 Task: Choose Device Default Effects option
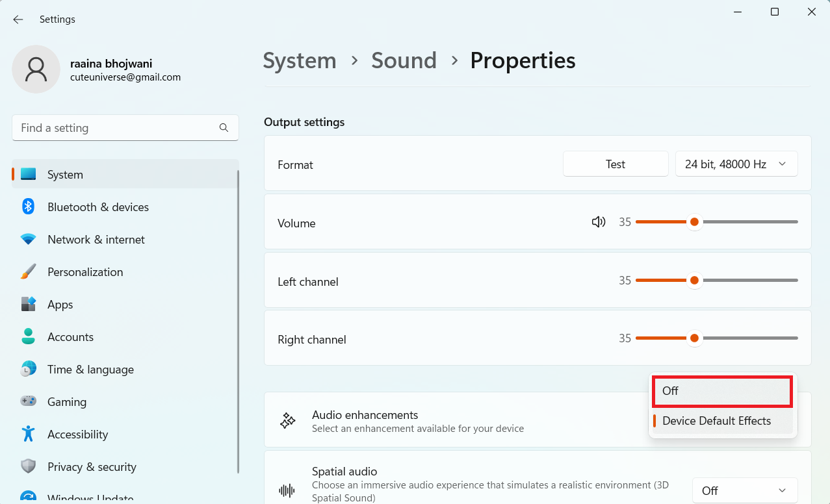722,421
